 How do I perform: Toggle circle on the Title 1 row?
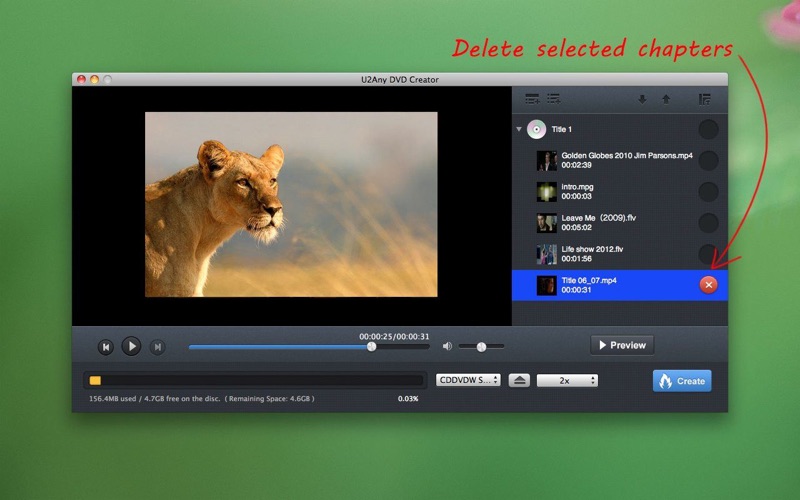point(708,129)
